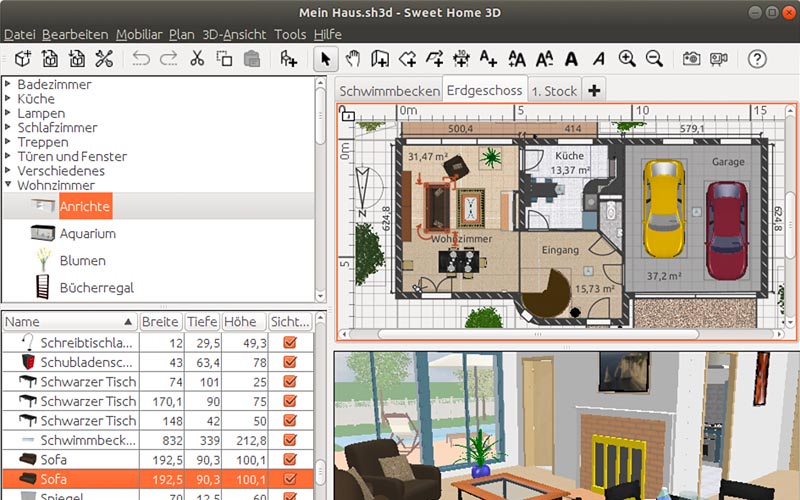Open the Bearbeiten menu
Screen dimensions: 800x500
tap(75, 34)
